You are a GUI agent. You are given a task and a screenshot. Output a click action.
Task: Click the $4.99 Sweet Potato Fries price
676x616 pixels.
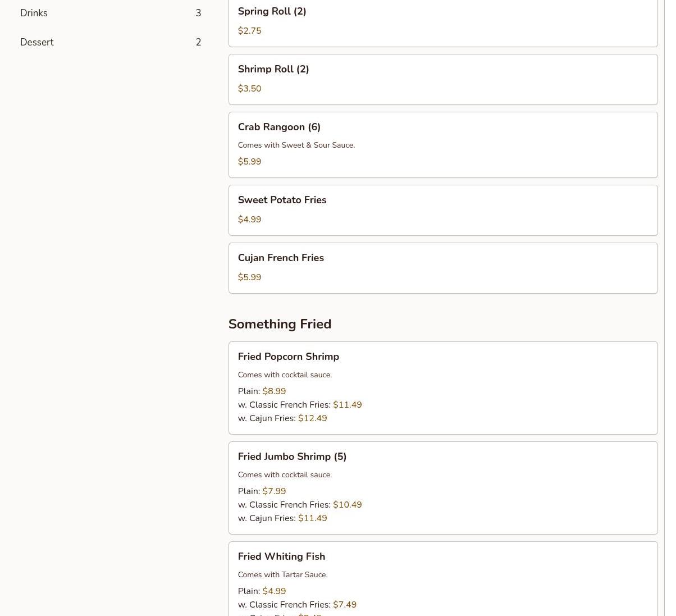[x=249, y=220]
